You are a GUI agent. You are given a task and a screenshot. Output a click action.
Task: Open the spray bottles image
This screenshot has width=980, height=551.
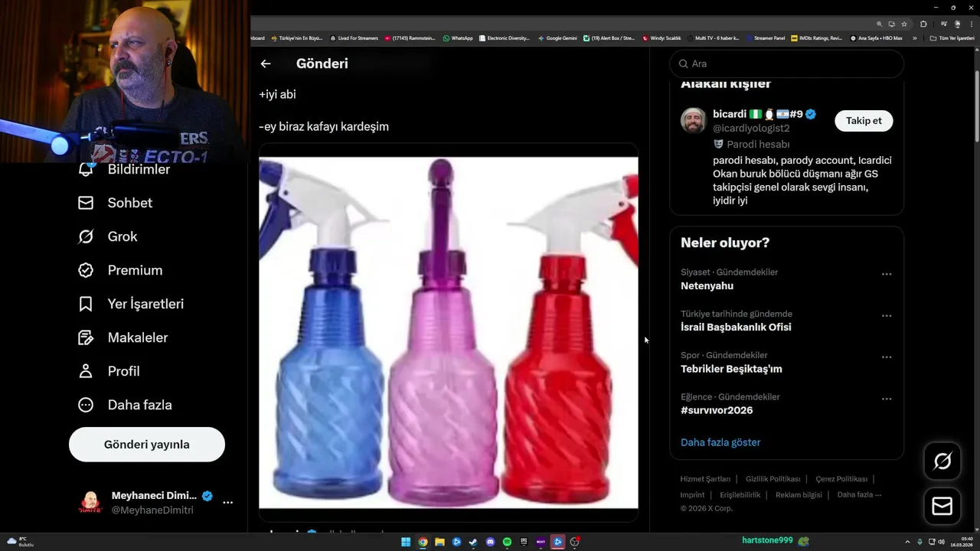click(x=449, y=333)
